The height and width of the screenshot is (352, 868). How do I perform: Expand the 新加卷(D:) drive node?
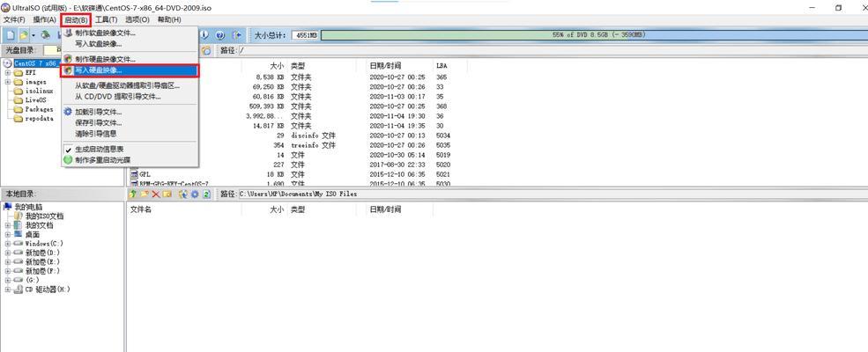point(8,253)
